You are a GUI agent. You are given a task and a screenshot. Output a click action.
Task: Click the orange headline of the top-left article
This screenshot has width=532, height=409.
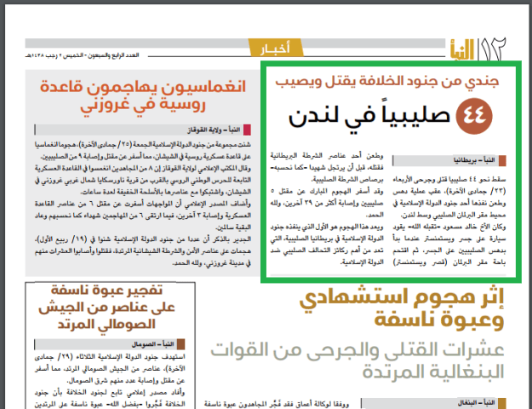tap(142, 98)
